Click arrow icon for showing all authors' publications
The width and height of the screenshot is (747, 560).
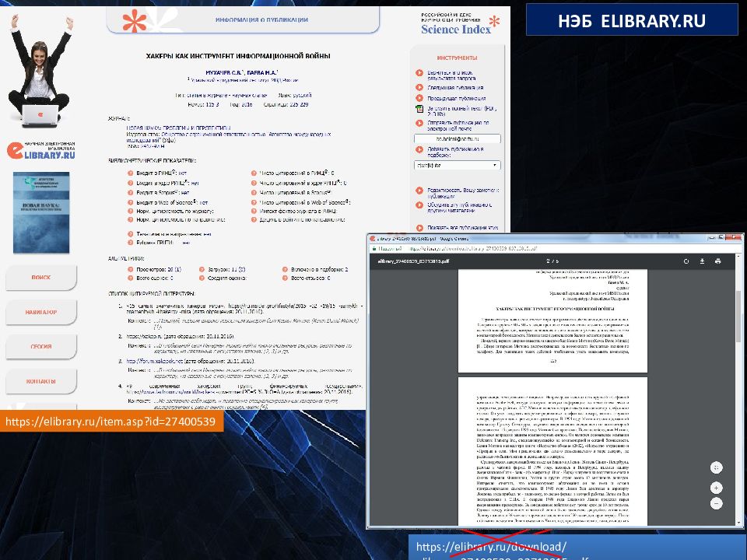[419, 228]
